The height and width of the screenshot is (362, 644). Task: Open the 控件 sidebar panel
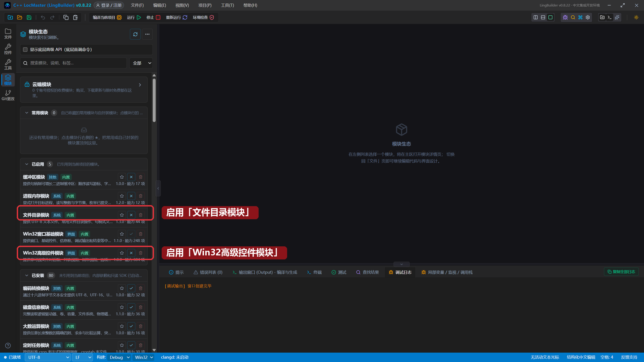(x=8, y=49)
